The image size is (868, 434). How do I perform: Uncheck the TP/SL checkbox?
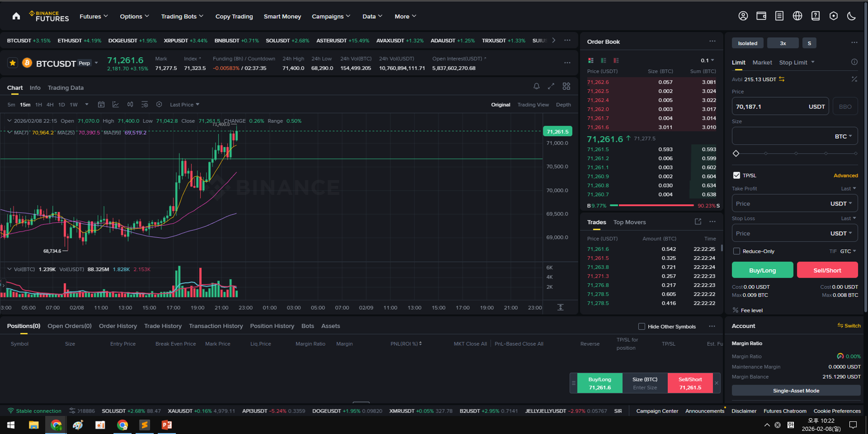coord(737,175)
